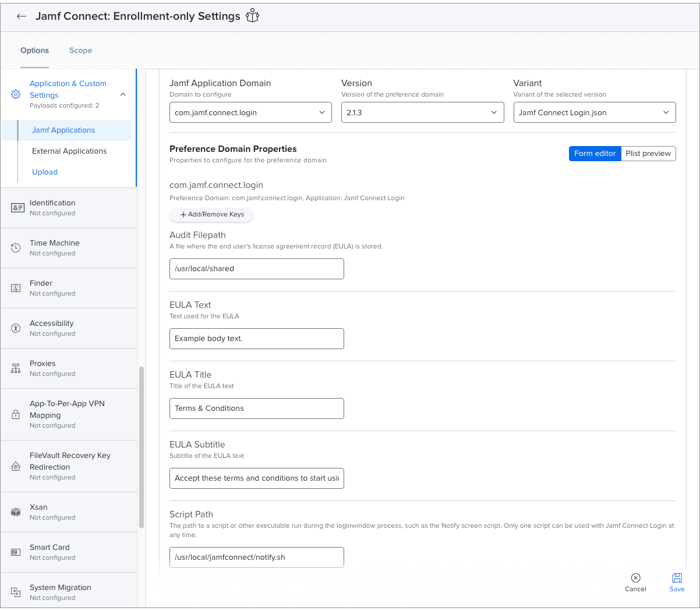Select the Xsan payload row
The image size is (700, 611).
click(69, 512)
